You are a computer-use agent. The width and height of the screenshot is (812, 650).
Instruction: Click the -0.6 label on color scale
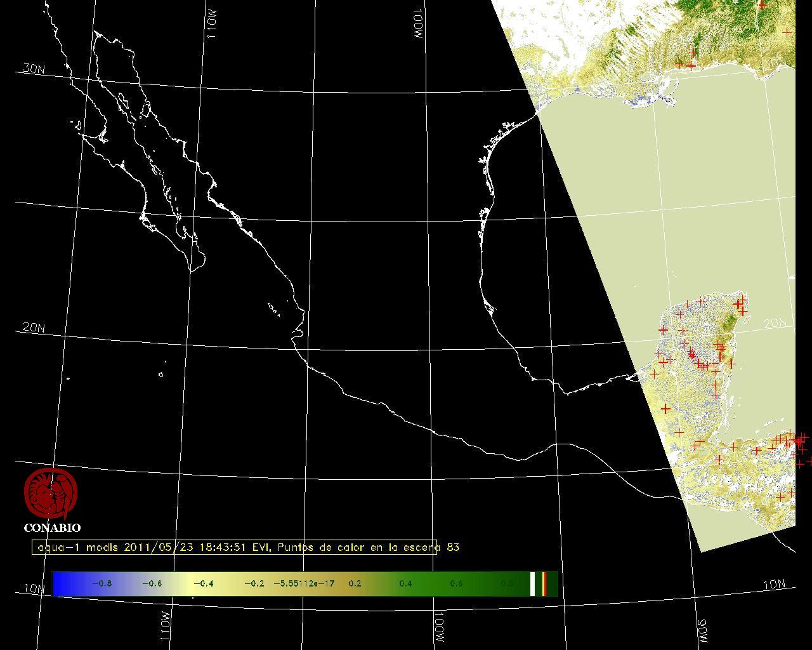click(x=152, y=583)
